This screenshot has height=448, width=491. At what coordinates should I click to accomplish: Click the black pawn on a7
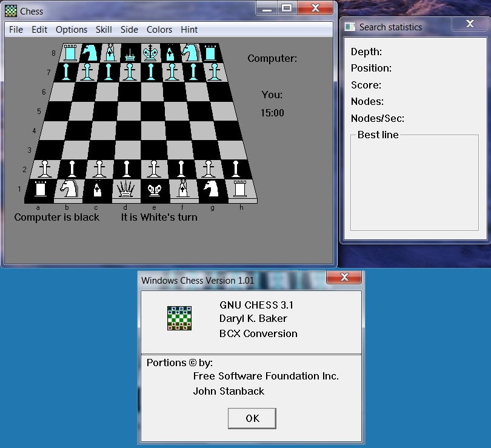coord(66,72)
